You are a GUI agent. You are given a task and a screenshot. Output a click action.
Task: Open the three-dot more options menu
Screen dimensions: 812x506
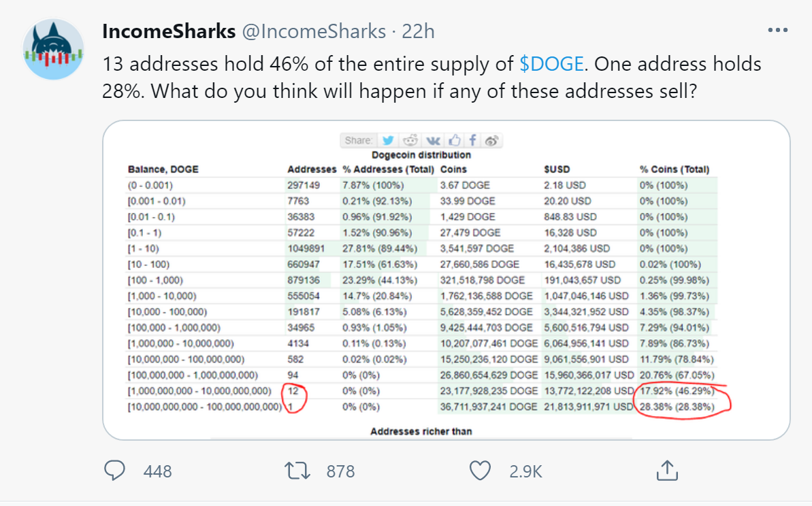pyautogui.click(x=778, y=31)
